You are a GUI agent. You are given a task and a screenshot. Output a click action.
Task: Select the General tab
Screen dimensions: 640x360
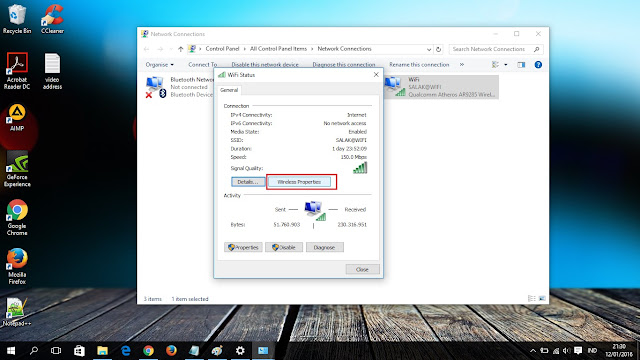[x=229, y=90]
